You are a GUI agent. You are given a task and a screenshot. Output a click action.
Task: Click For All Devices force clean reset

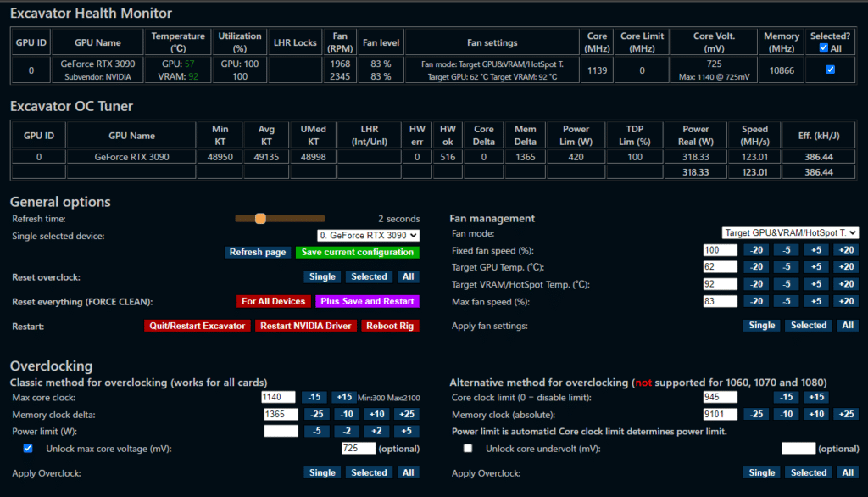point(273,301)
